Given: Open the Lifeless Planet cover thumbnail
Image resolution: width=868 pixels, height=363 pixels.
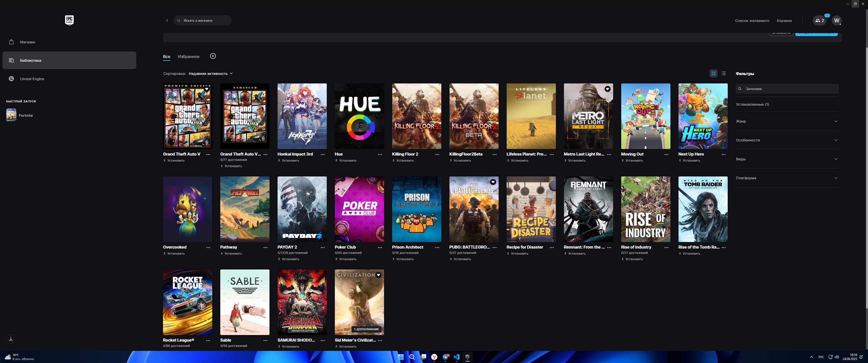Looking at the screenshot, I should point(531,116).
